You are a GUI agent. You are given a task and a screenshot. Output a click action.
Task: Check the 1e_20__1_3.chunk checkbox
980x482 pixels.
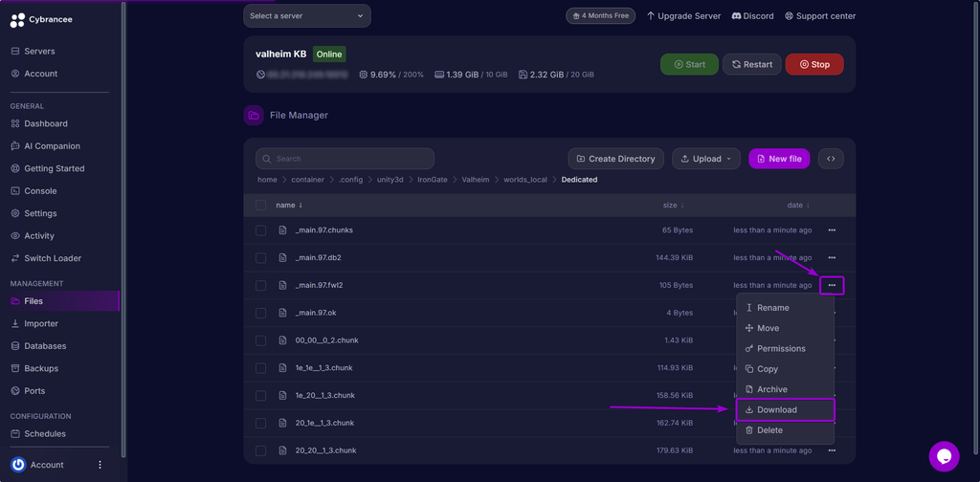point(260,395)
